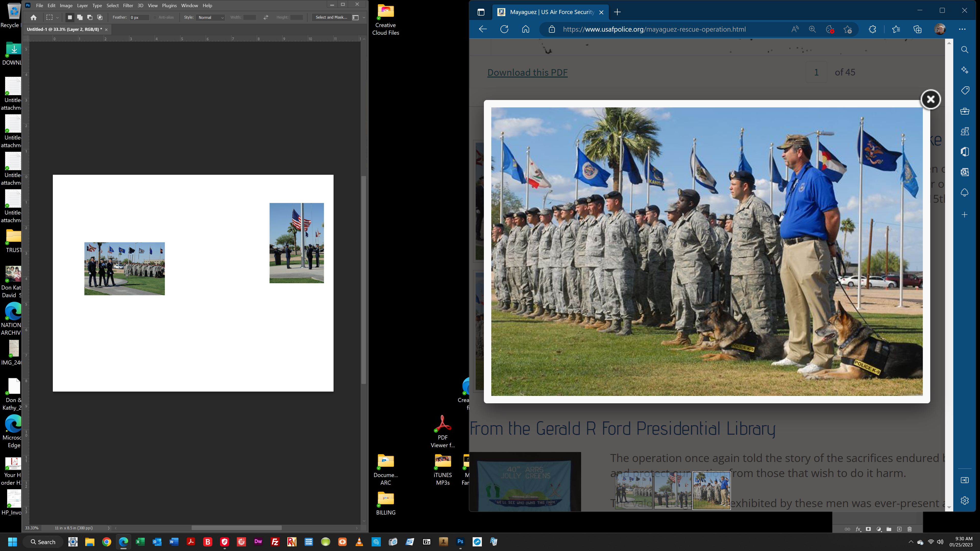The width and height of the screenshot is (980, 551).
Task: Open the Style dropdown set to Normal
Action: coord(211,18)
